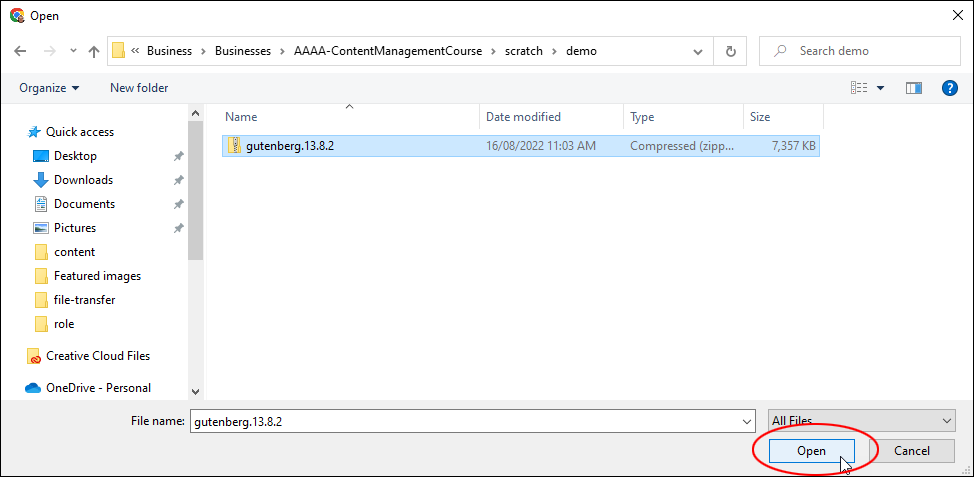Unpin Pictures using its pin icon

point(178,229)
